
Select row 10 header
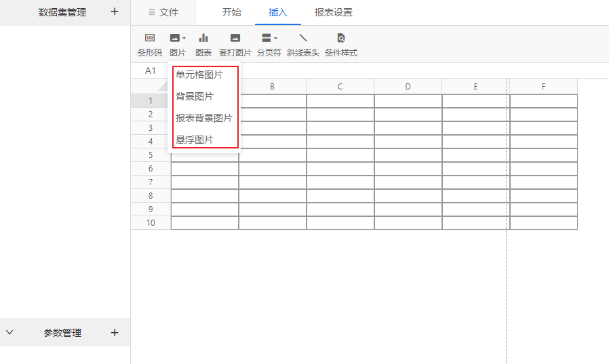click(x=151, y=223)
